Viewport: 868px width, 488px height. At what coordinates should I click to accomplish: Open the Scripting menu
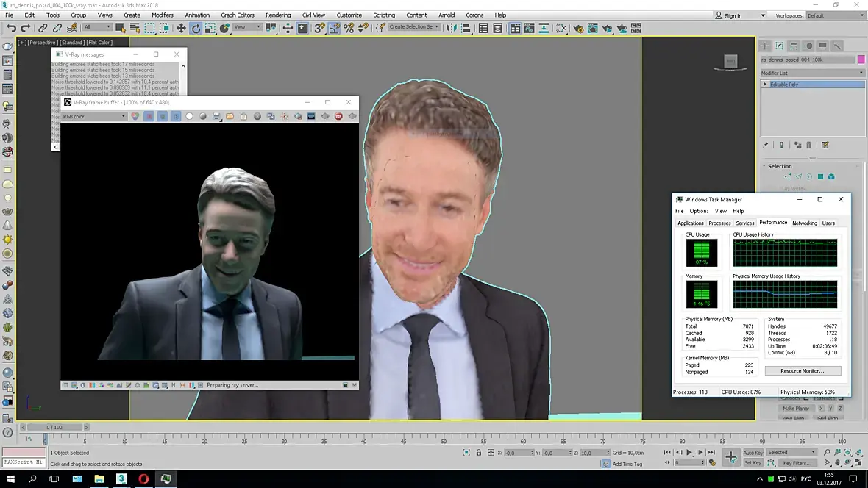point(384,15)
